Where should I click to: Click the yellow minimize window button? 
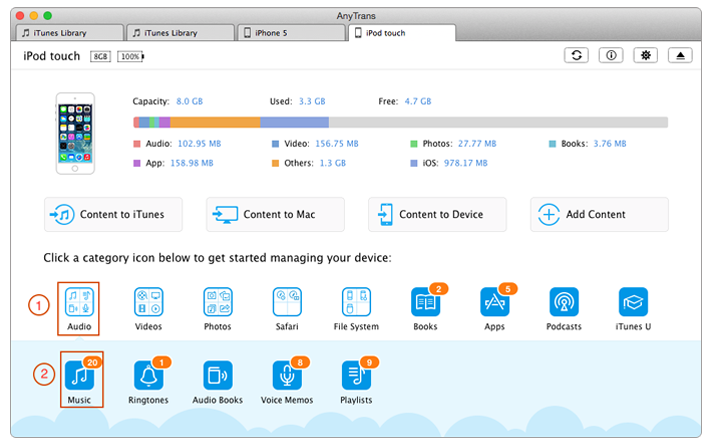34,16
